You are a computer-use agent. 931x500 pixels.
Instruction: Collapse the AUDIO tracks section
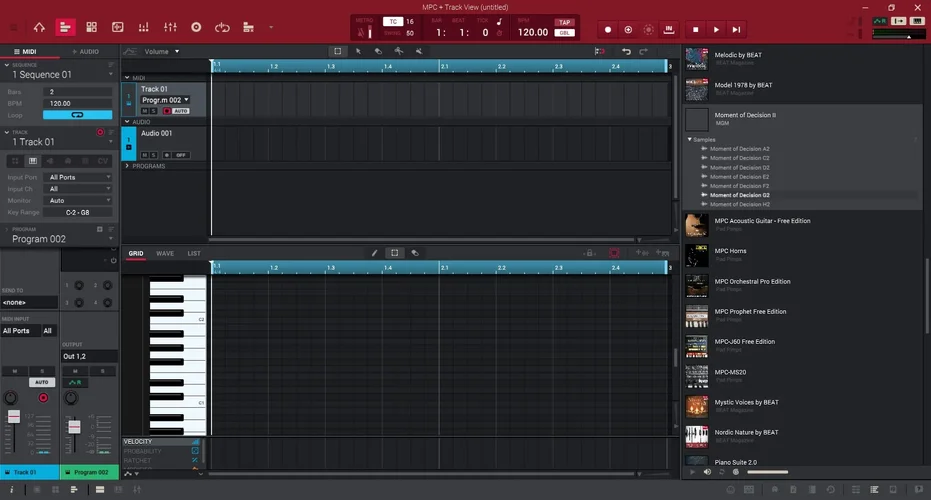(127, 122)
